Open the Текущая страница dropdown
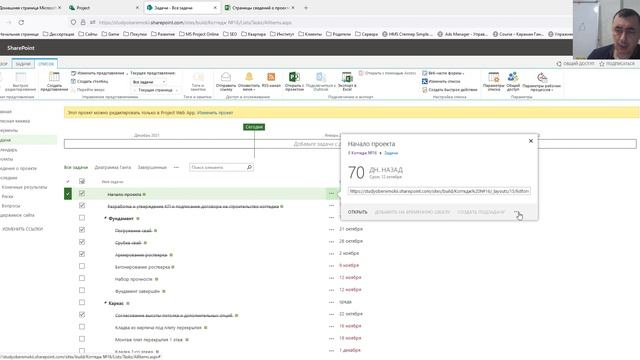The image size is (640, 360). pyautogui.click(x=158, y=90)
